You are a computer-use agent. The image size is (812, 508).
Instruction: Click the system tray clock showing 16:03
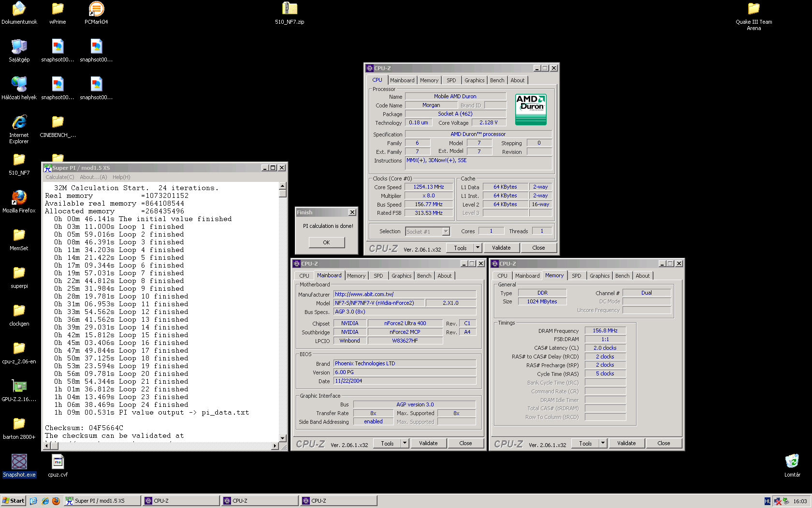pyautogui.click(x=800, y=501)
